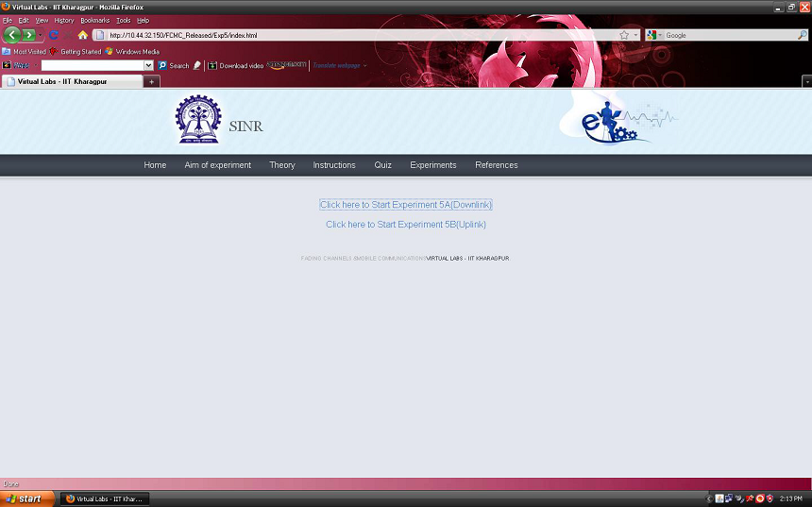Click the browser Back arrow button
Image resolution: width=812 pixels, height=507 pixels.
[x=11, y=35]
